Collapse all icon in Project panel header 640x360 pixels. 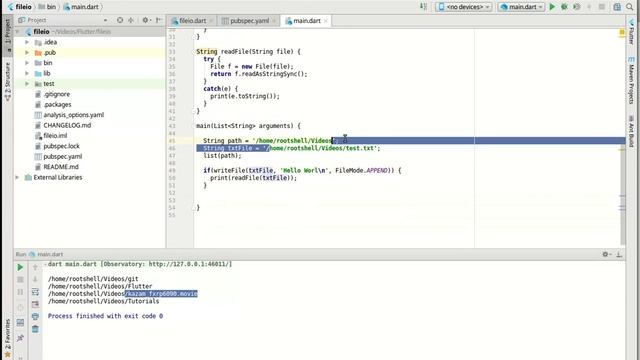131,20
